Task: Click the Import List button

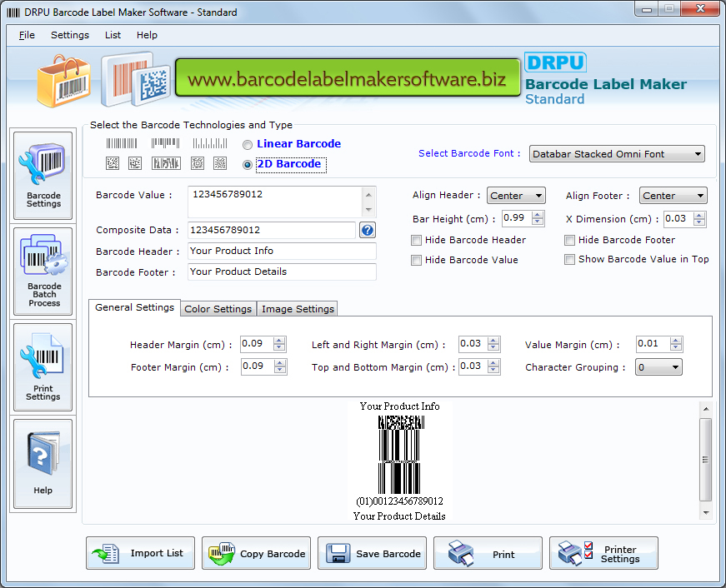Action: [140, 553]
